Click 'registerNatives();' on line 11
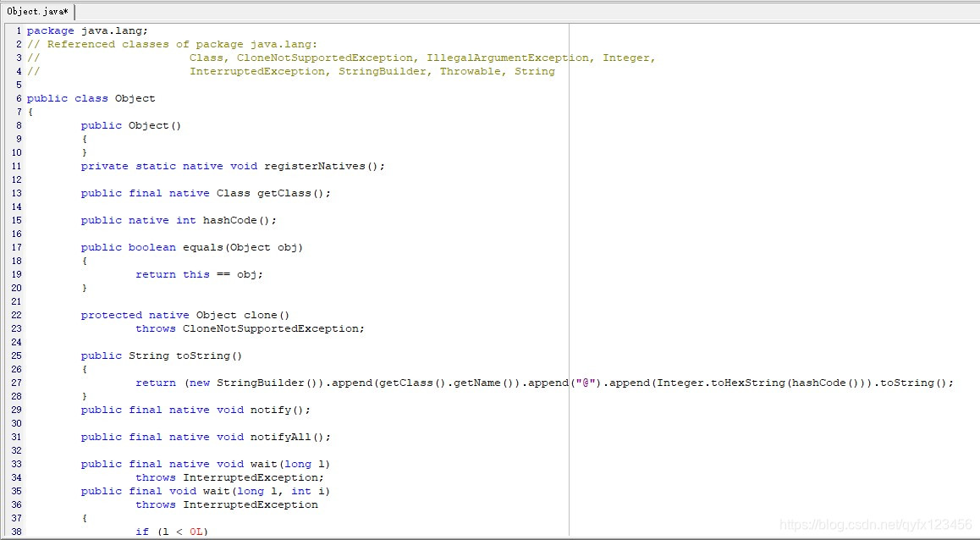980x540 pixels. 325,166
